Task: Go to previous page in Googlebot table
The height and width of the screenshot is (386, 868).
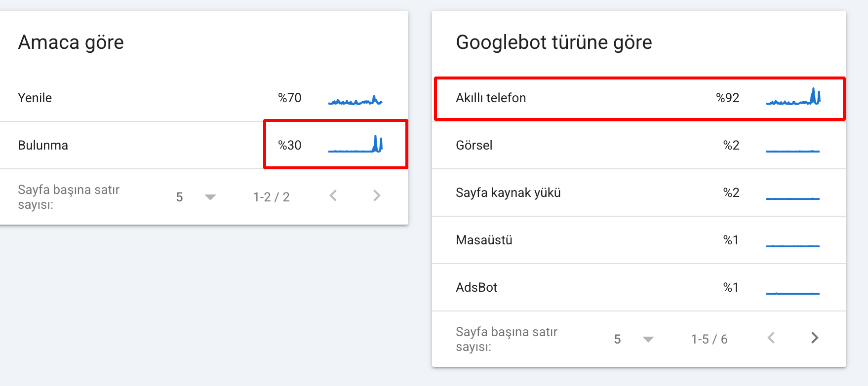Action: [x=771, y=338]
